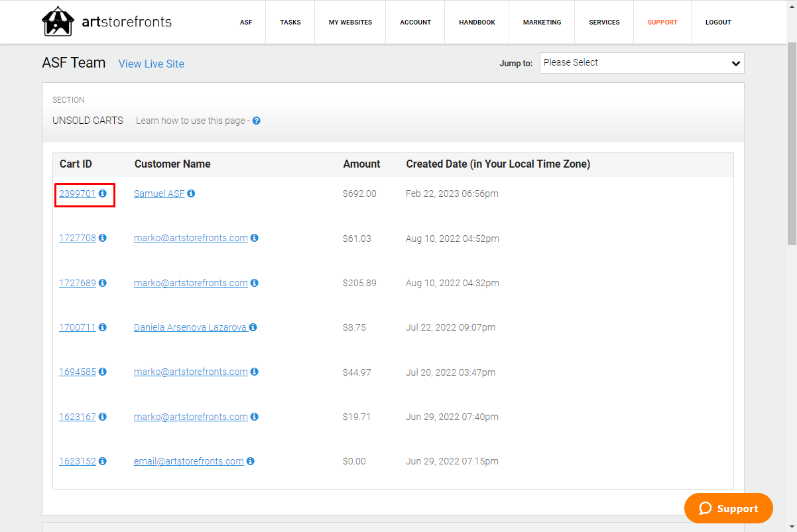Open the View Live Site link
797x532 pixels.
pos(151,64)
